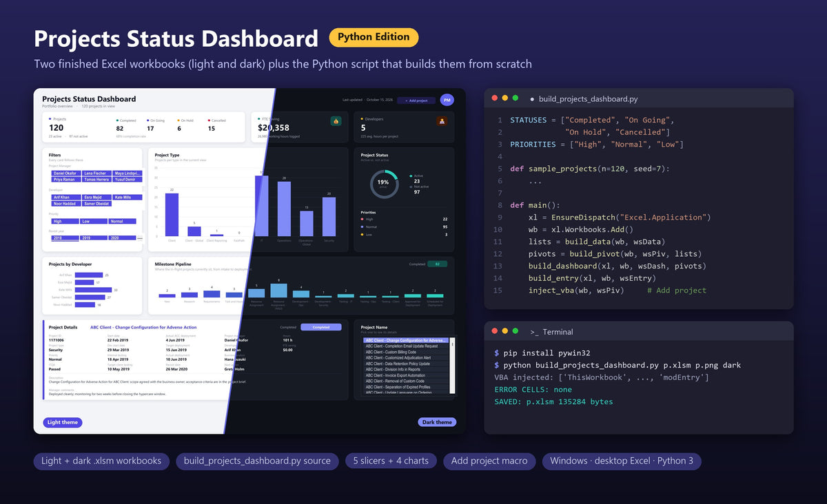Click 'def main():' code line
Viewport: 827px width, 504px height.
click(535, 205)
